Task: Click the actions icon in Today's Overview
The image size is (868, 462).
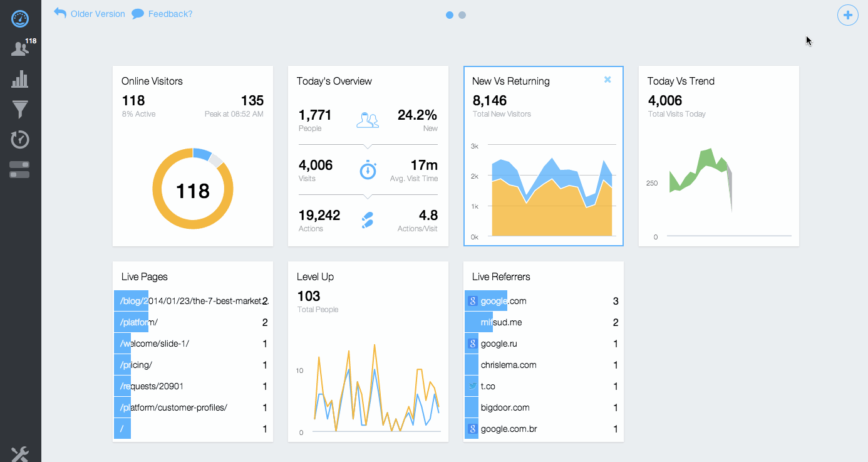Action: pos(368,219)
